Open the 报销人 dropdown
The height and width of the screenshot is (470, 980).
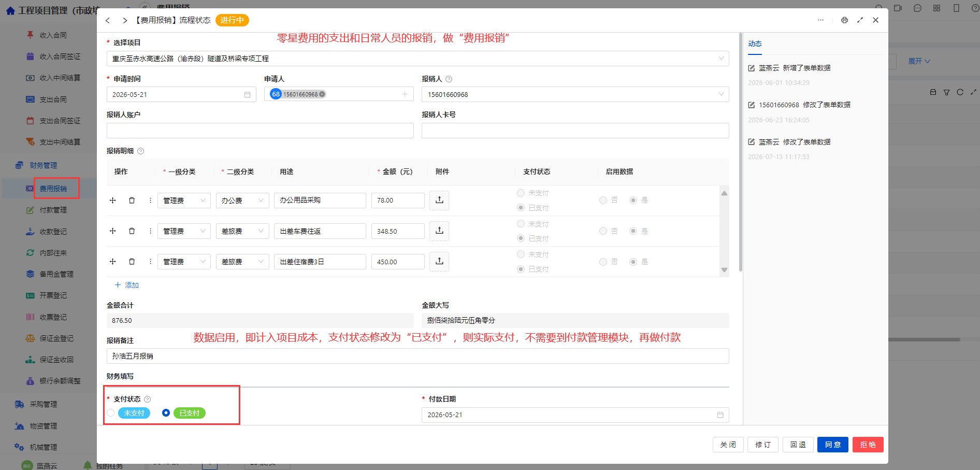pyautogui.click(x=575, y=94)
